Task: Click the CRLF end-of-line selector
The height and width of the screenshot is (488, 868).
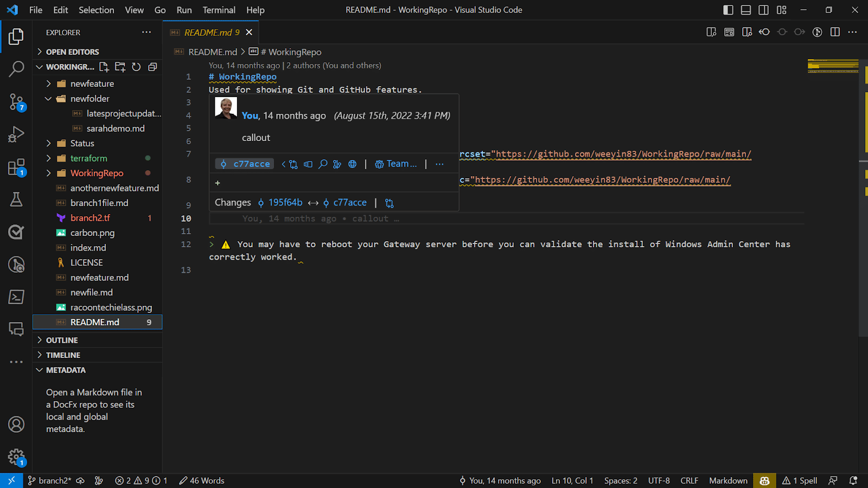Action: tap(689, 480)
